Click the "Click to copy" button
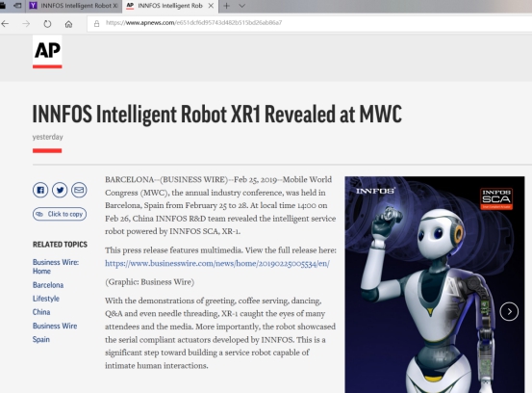The height and width of the screenshot is (393, 532). pyautogui.click(x=60, y=214)
